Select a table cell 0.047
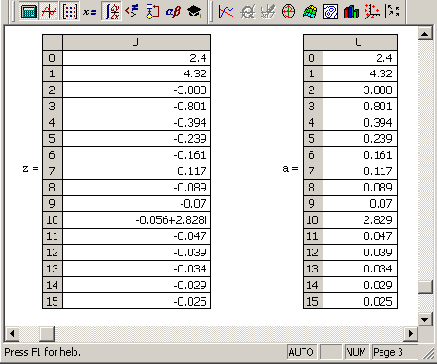Screen dimensions: 437x364 click(x=360, y=236)
